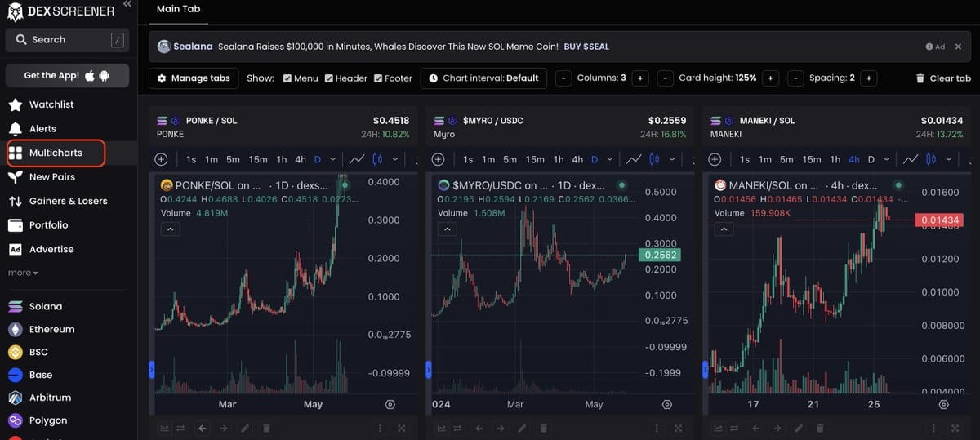The width and height of the screenshot is (980, 440).
Task: Click add indicator plus on PONKE chart
Action: pos(162,159)
